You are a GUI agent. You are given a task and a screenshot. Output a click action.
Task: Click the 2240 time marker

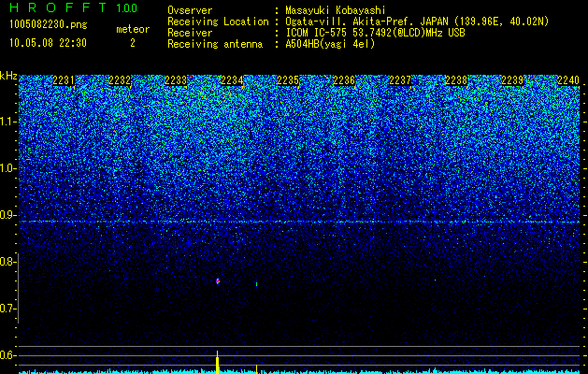[568, 80]
